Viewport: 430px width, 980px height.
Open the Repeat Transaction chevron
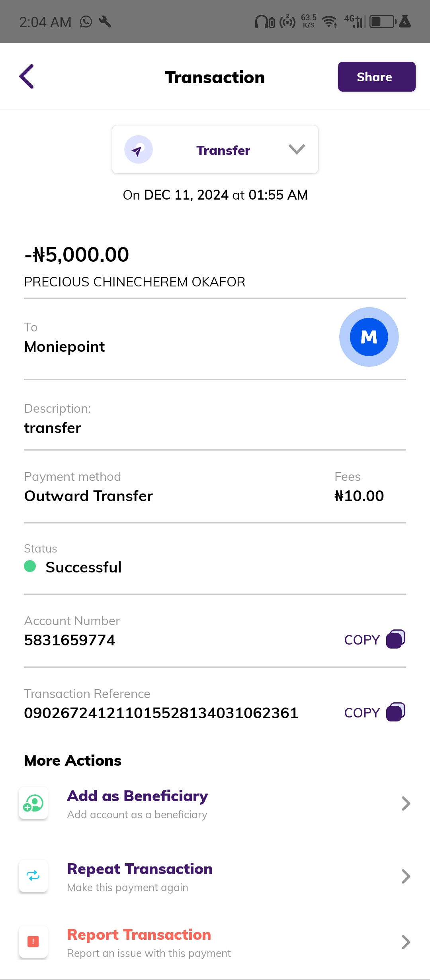406,876
